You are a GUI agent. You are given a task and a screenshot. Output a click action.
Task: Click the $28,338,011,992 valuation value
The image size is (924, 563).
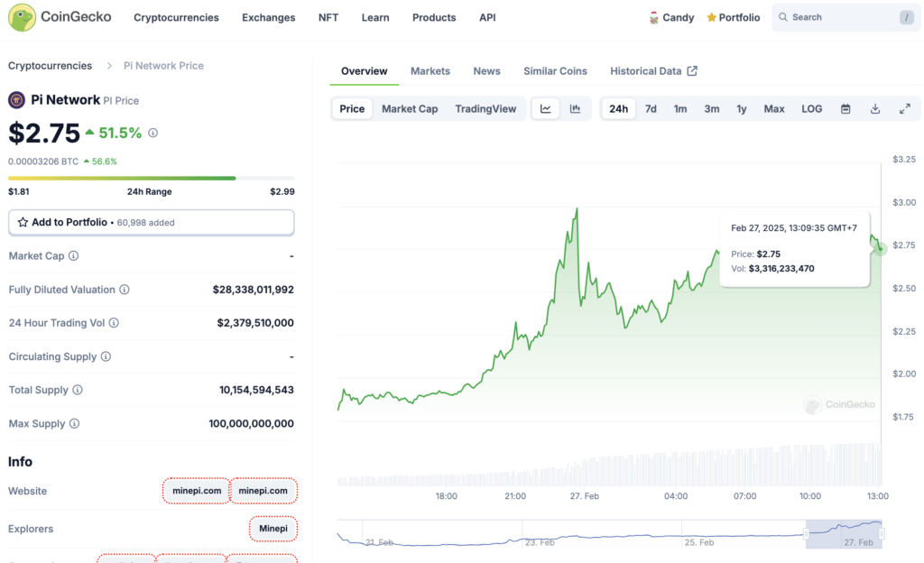click(x=254, y=289)
